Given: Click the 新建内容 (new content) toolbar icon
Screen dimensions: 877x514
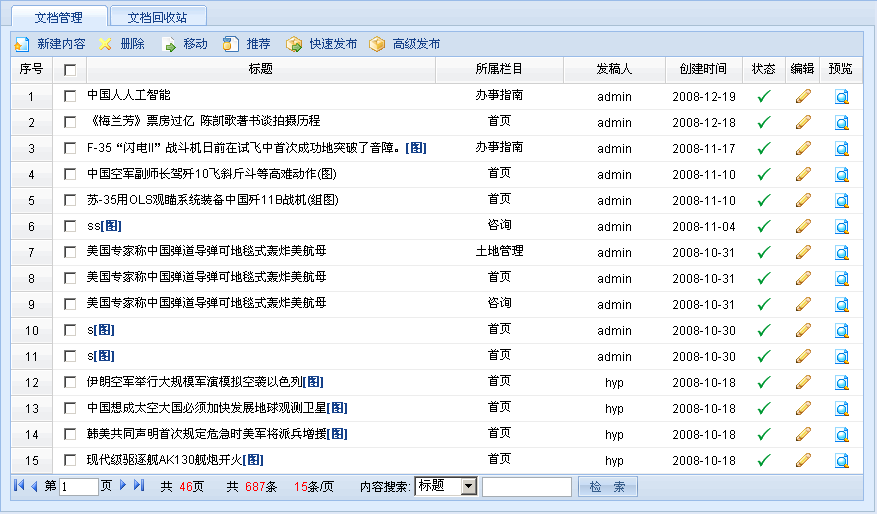Looking at the screenshot, I should (x=22, y=44).
